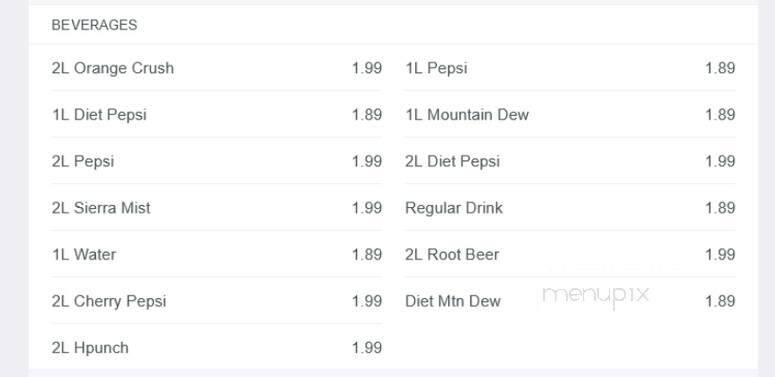
Task: Pick the 2L Cherry Pepsi entry
Action: click(x=216, y=301)
